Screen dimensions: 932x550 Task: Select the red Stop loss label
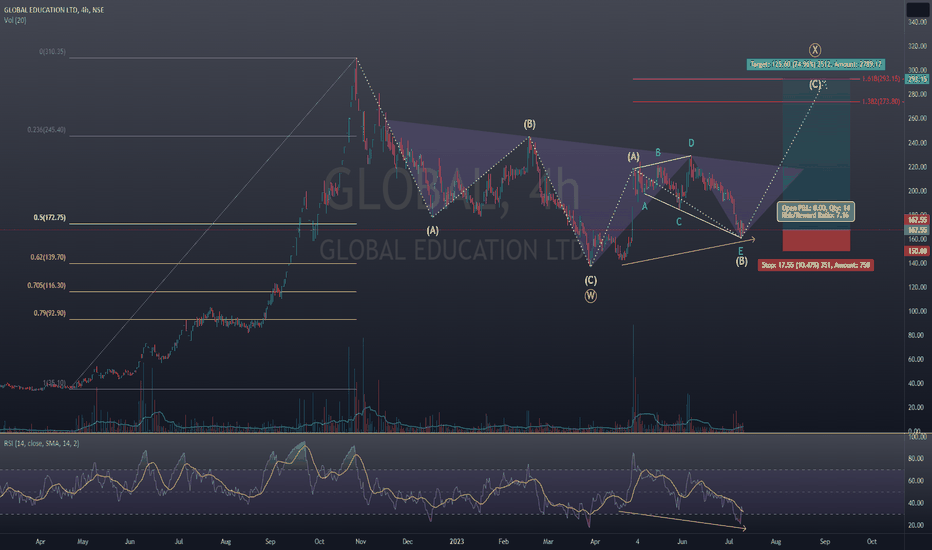point(816,265)
